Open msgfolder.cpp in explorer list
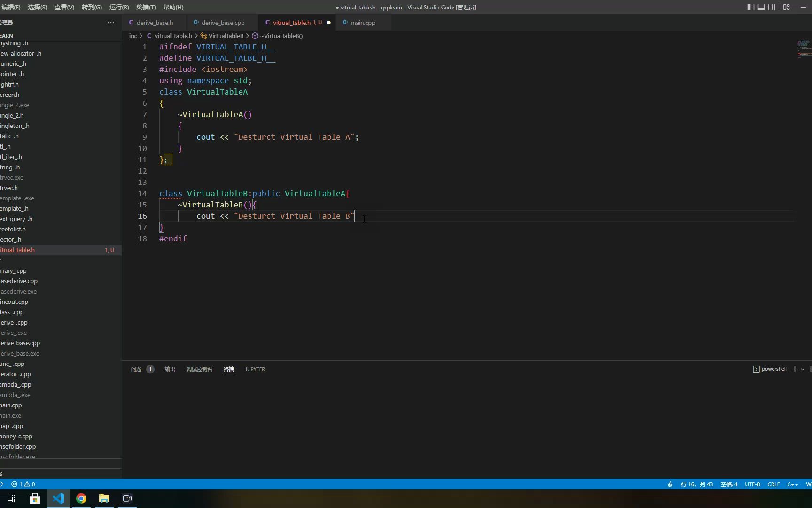Viewport: 812px width, 508px height. click(x=61, y=446)
